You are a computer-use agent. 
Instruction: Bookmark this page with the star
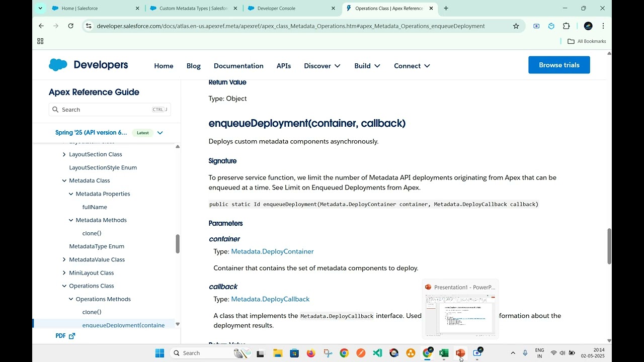(516, 26)
